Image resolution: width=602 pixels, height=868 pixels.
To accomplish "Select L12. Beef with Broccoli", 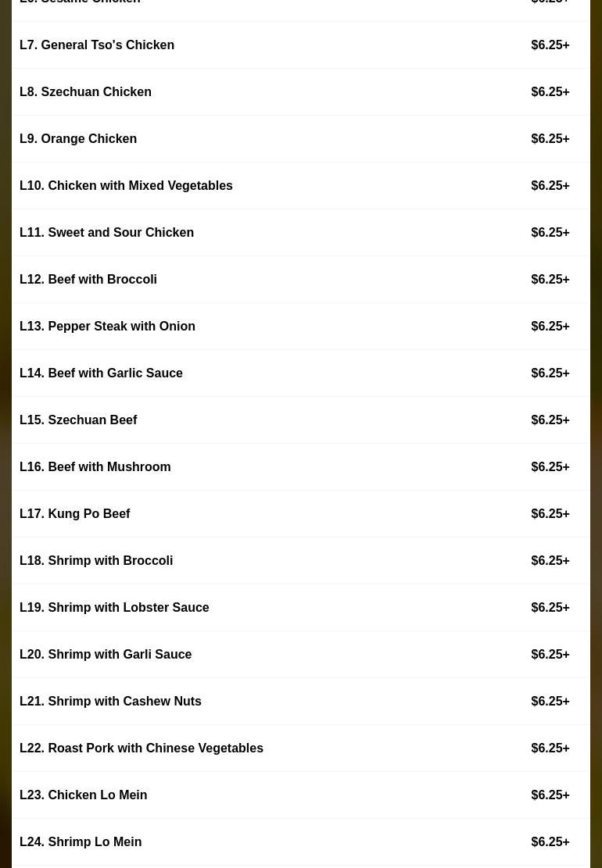I will [x=88, y=280].
